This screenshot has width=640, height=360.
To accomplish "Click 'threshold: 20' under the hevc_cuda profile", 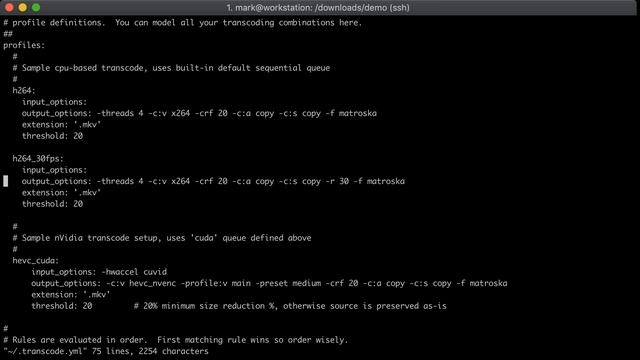I will [62, 306].
